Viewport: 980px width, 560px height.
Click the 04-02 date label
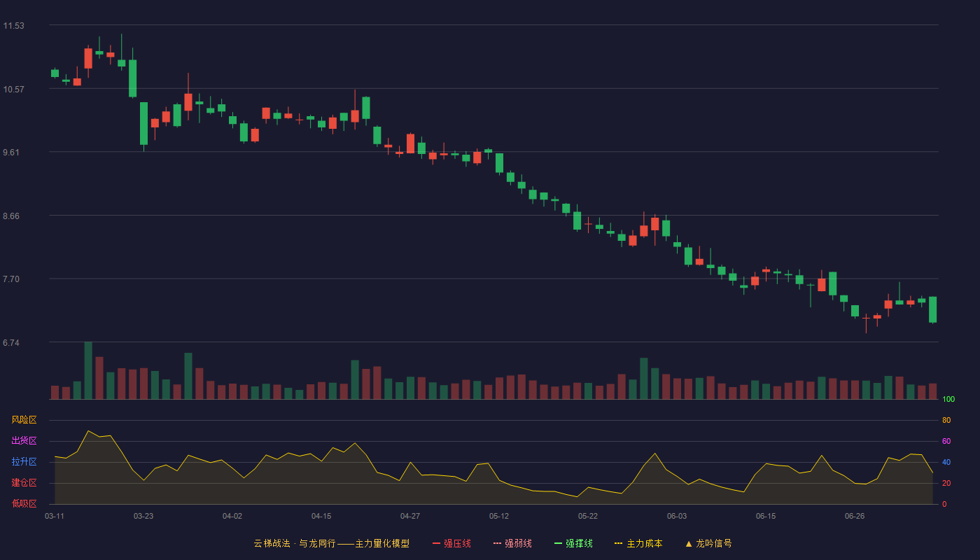coord(232,516)
